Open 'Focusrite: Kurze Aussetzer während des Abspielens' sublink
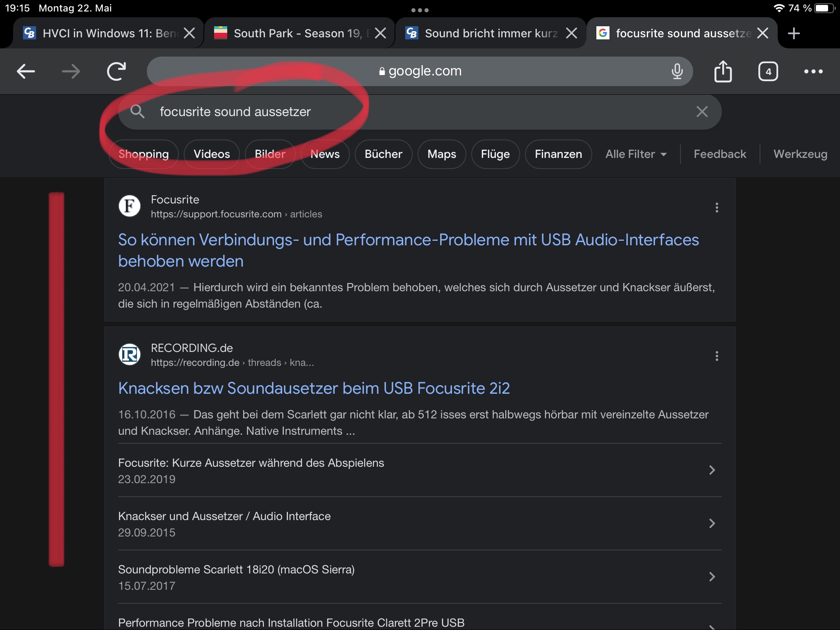Image resolution: width=840 pixels, height=630 pixels. pos(251,463)
